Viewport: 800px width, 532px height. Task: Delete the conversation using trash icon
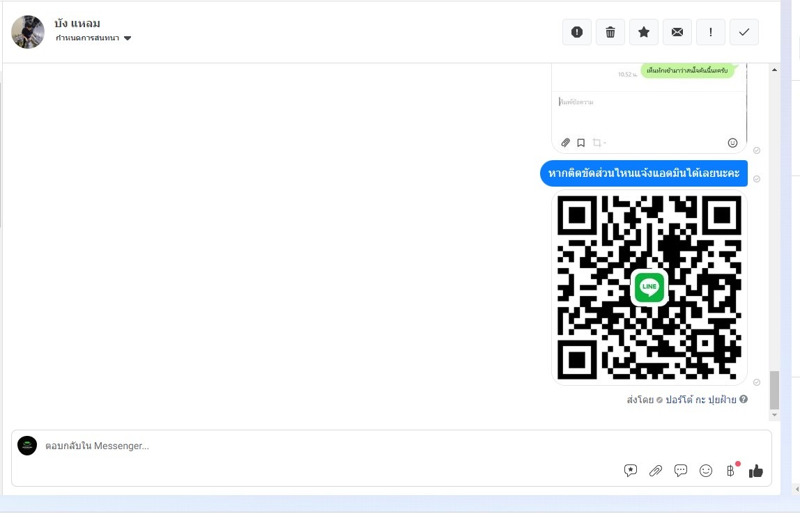(610, 32)
